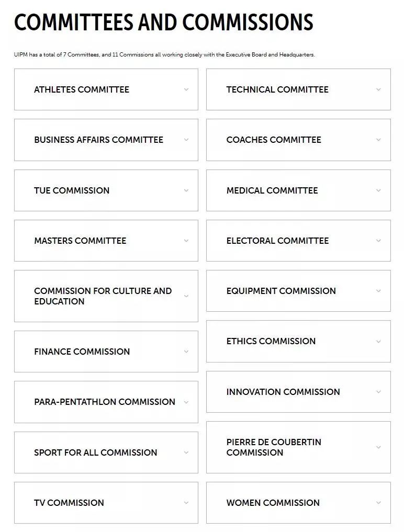Screen dimensions: 404x532
Task: Click chevron beside Innovation Commission
Action: (378, 392)
